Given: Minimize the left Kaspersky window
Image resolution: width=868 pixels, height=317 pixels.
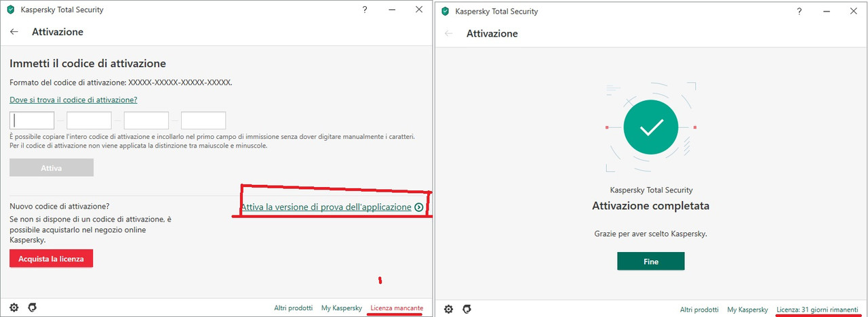Looking at the screenshot, I should [x=392, y=10].
